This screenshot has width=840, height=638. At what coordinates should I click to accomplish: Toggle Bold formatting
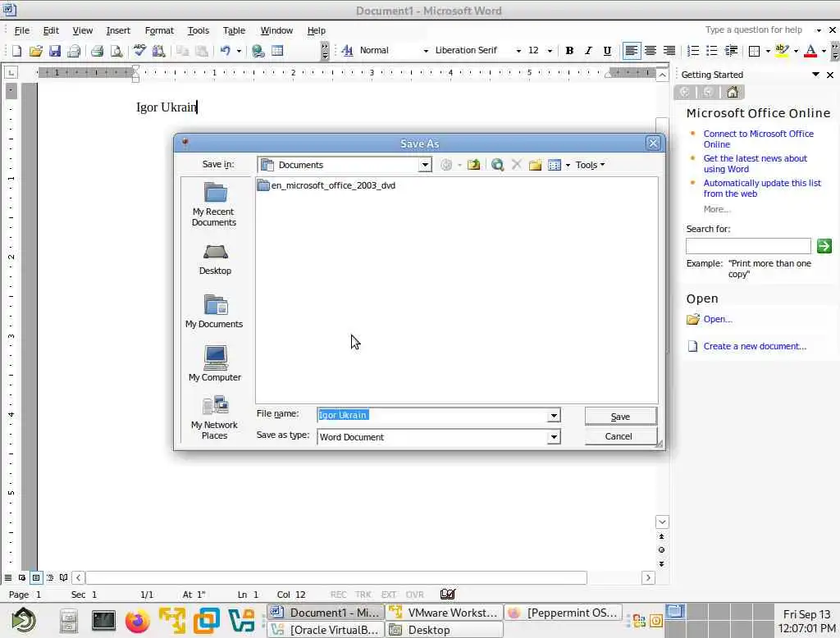[x=569, y=50]
